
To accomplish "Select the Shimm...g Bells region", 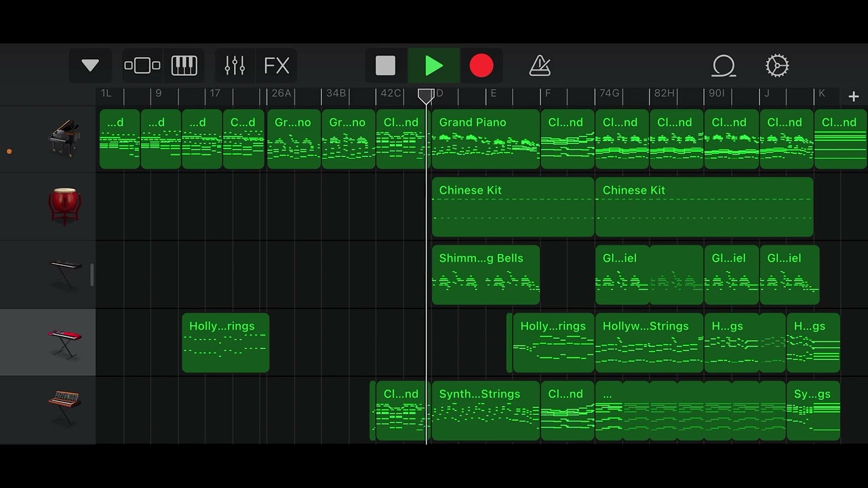I will tap(486, 274).
